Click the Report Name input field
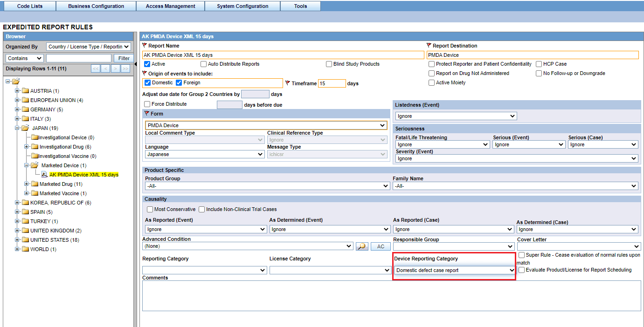This screenshot has height=327, width=644. (283, 55)
